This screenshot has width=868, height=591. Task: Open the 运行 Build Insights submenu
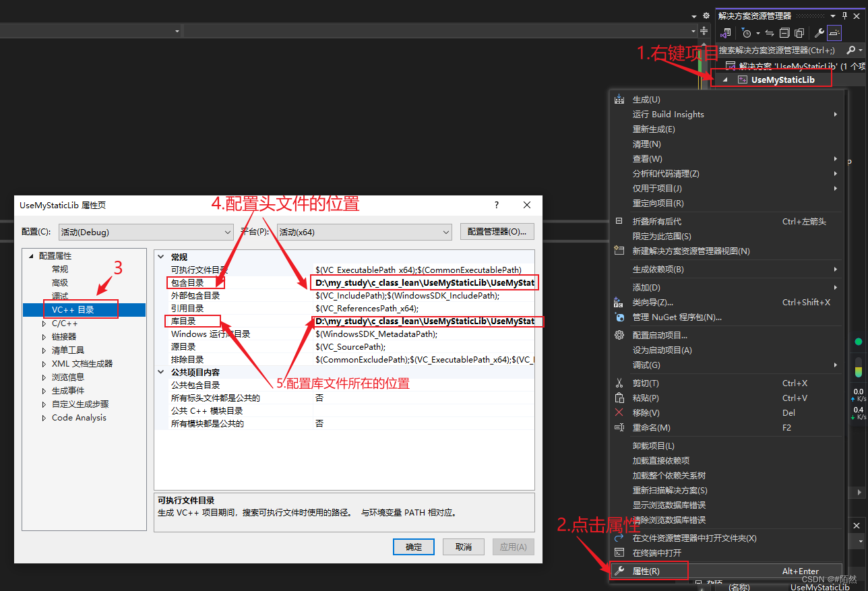pyautogui.click(x=726, y=115)
